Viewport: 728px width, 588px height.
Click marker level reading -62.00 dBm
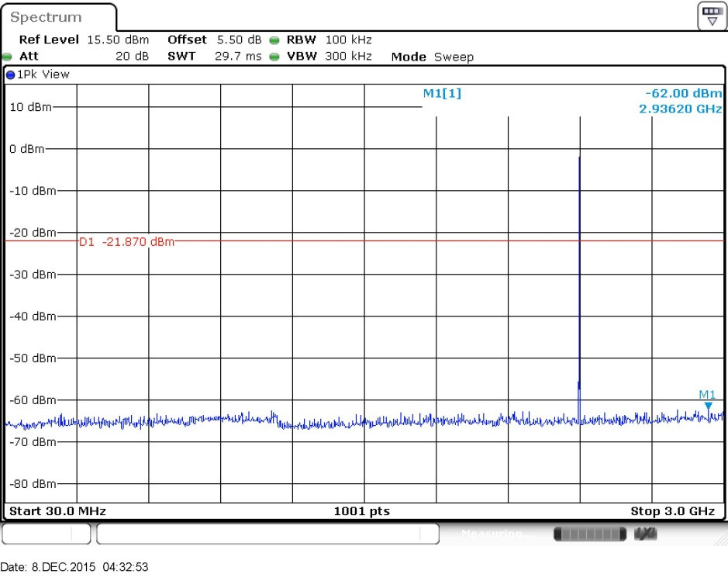tap(684, 93)
